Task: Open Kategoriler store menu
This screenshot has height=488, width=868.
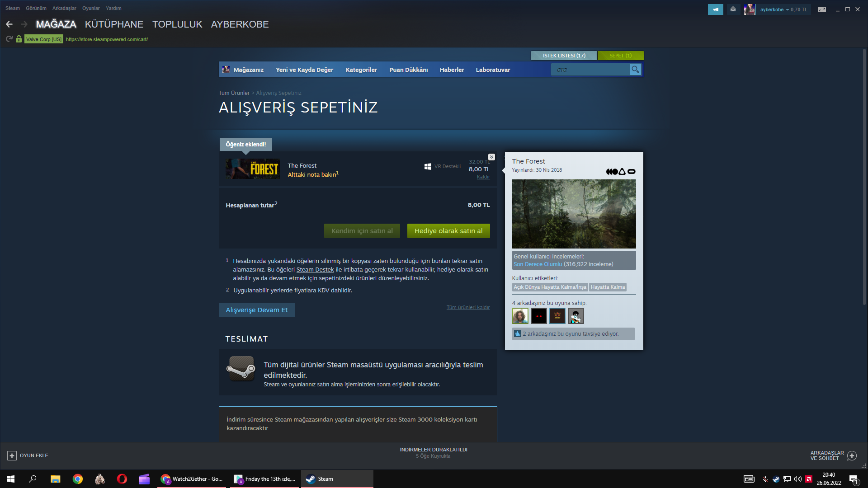Action: pyautogui.click(x=361, y=70)
